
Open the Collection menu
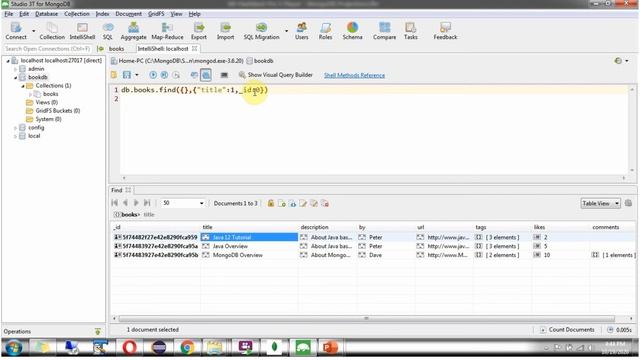click(77, 14)
